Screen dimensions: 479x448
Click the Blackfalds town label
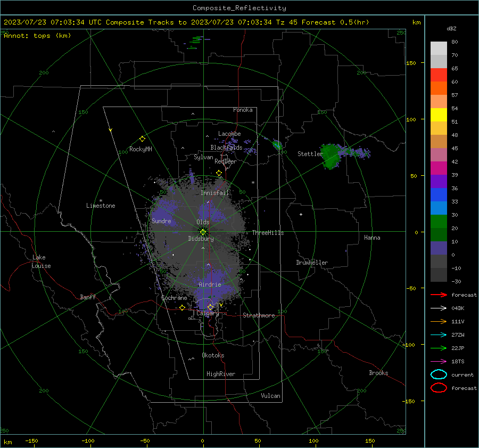(x=226, y=148)
